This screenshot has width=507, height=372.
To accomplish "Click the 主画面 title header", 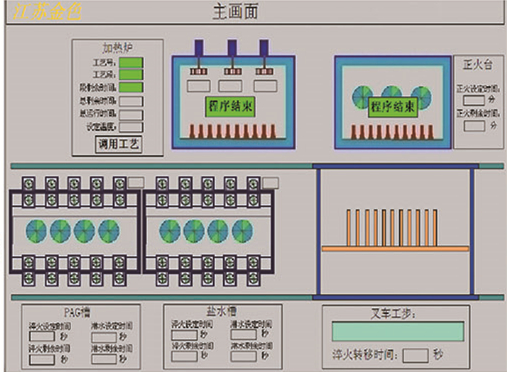I will point(236,11).
